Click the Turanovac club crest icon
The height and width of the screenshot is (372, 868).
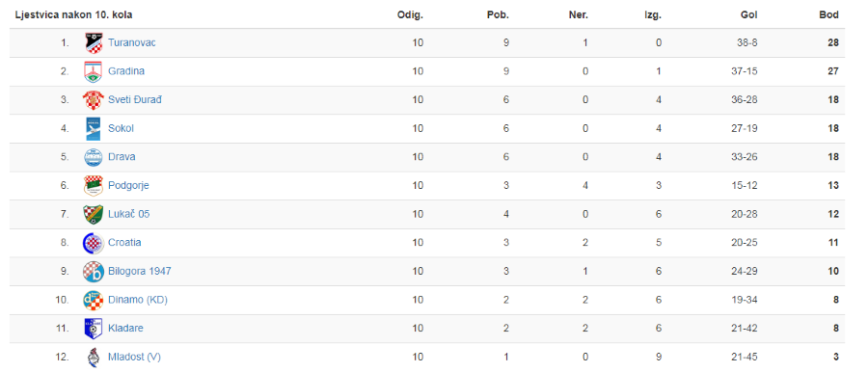pos(93,42)
